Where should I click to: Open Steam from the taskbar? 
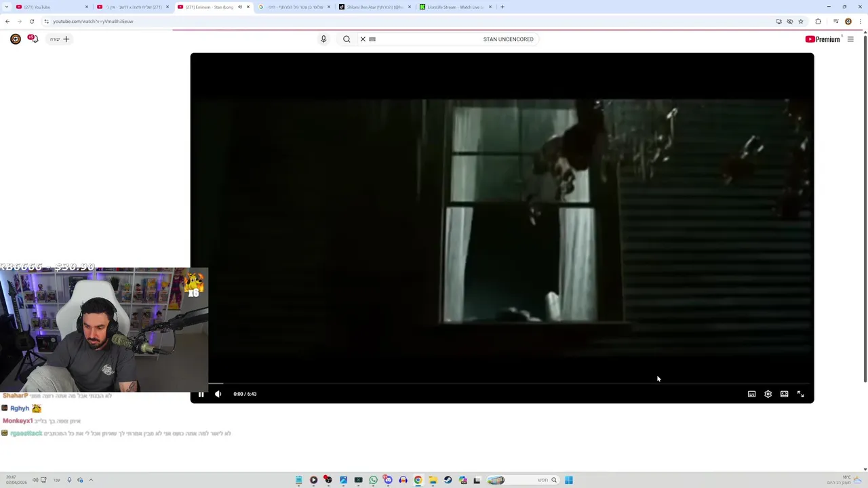(448, 480)
